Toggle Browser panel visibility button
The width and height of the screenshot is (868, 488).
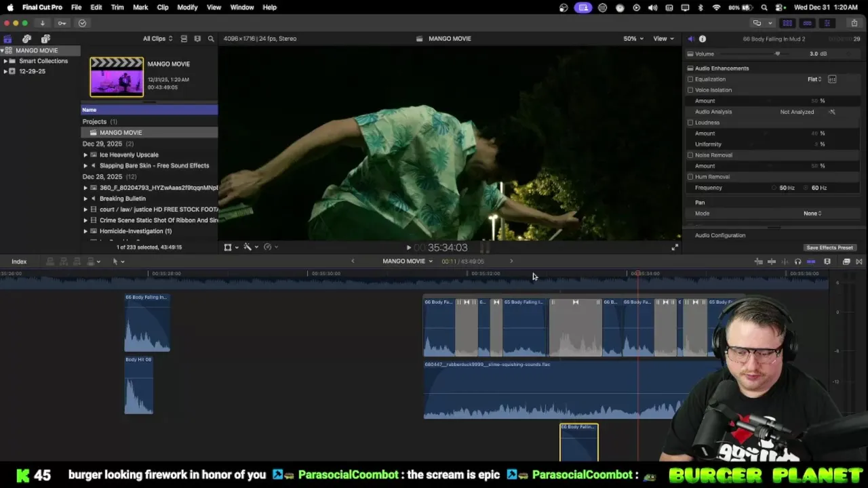click(x=787, y=23)
